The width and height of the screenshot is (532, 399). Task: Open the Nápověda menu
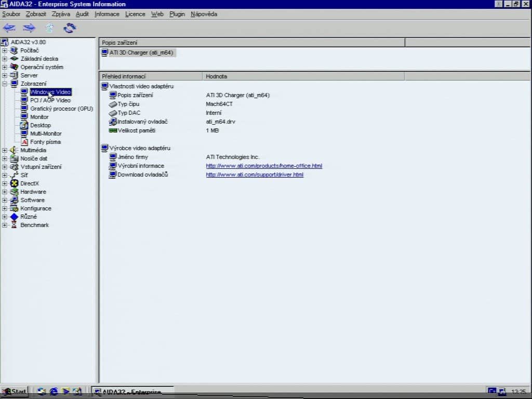tap(204, 14)
